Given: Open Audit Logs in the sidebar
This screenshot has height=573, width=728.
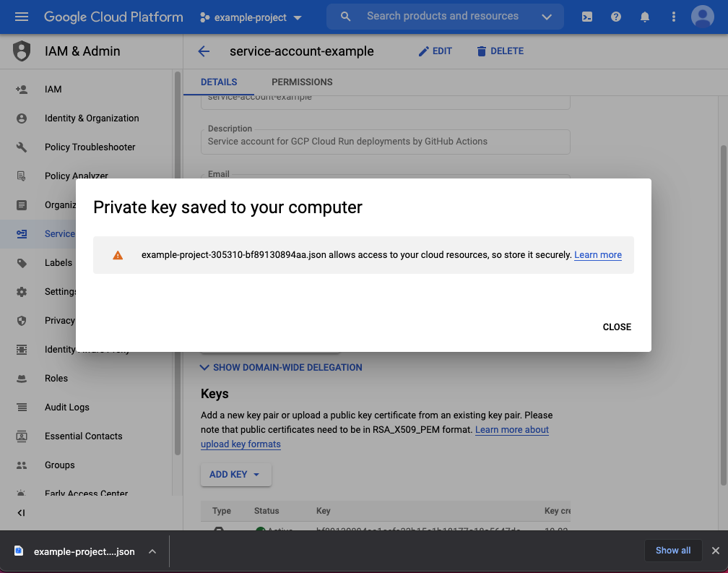Looking at the screenshot, I should (x=67, y=408).
